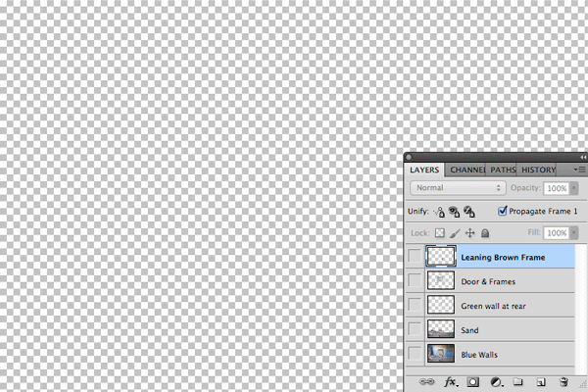Click the layers list vertical scrollbar
Viewport: 588px width, 392px height.
pyautogui.click(x=580, y=308)
